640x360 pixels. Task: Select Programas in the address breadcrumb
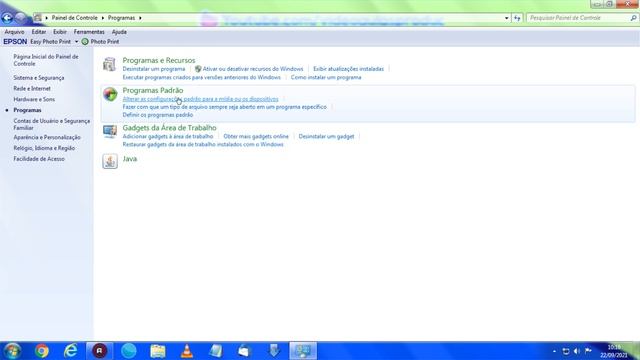pyautogui.click(x=121, y=18)
